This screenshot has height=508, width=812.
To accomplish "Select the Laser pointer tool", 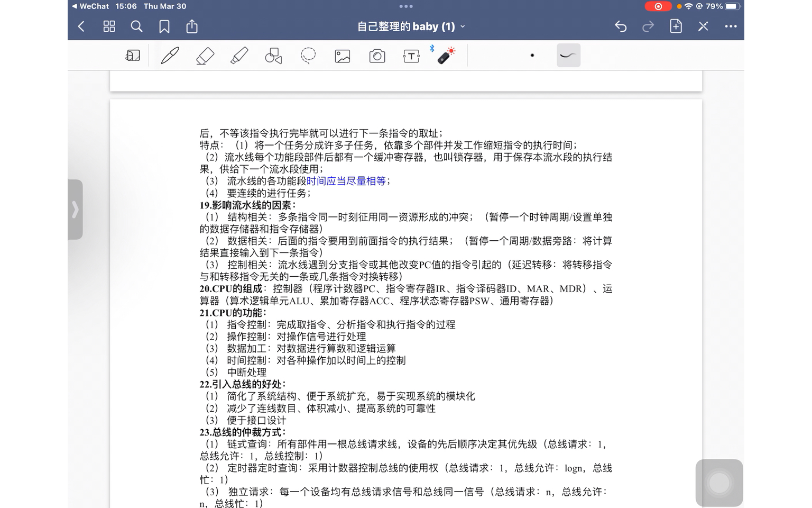I will pos(446,55).
